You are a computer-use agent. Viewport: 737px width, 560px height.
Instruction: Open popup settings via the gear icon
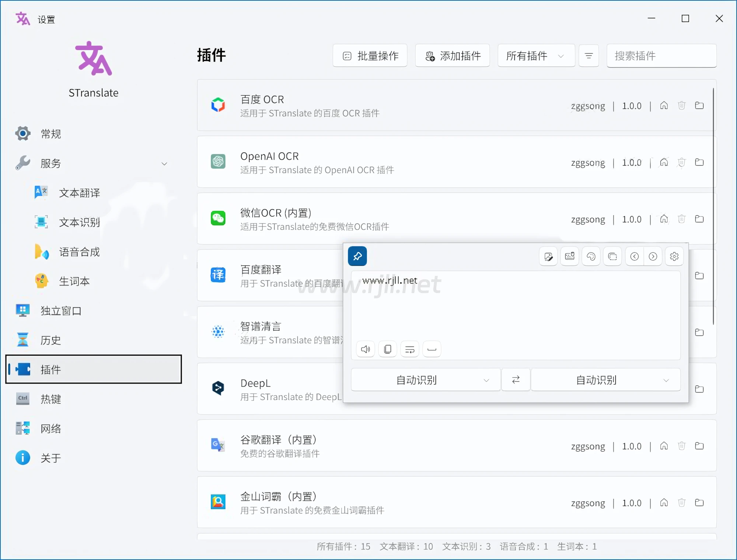coord(674,256)
